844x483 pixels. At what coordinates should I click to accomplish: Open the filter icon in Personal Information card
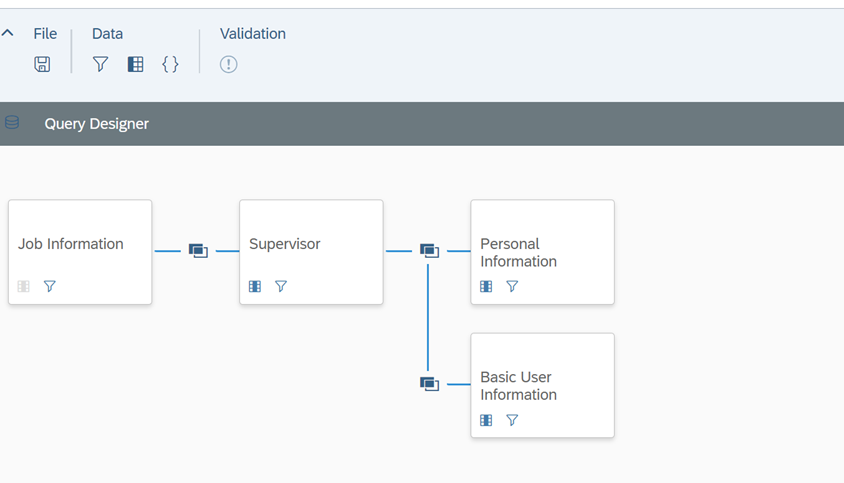click(x=512, y=286)
